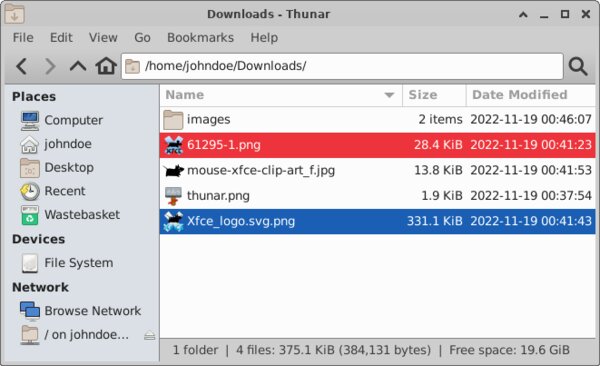
Task: Click date 2022-11-19 00:41:43
Action: [x=531, y=221]
